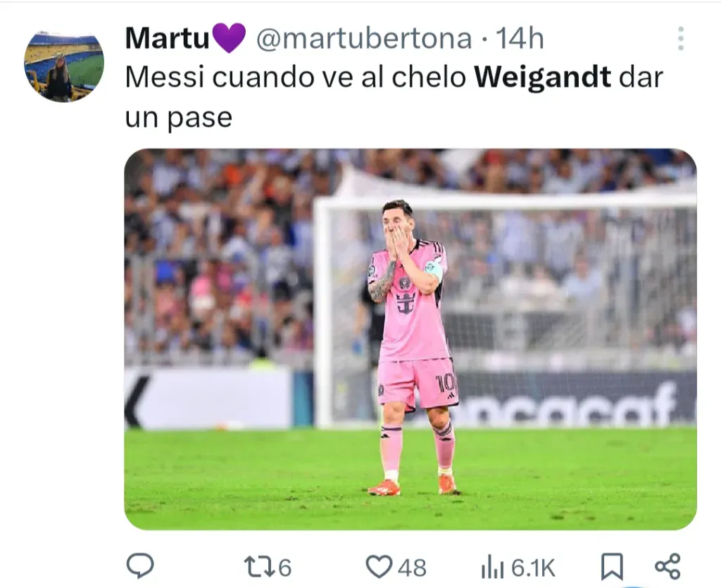This screenshot has height=588, width=721.
Task: Click the tweet text 'Messi cuando ve al chelo'
Action: [x=296, y=77]
